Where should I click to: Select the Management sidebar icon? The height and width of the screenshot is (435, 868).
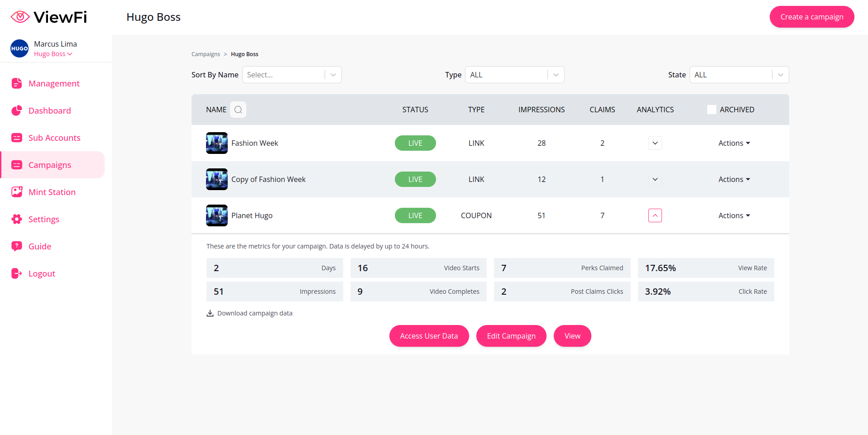17,83
